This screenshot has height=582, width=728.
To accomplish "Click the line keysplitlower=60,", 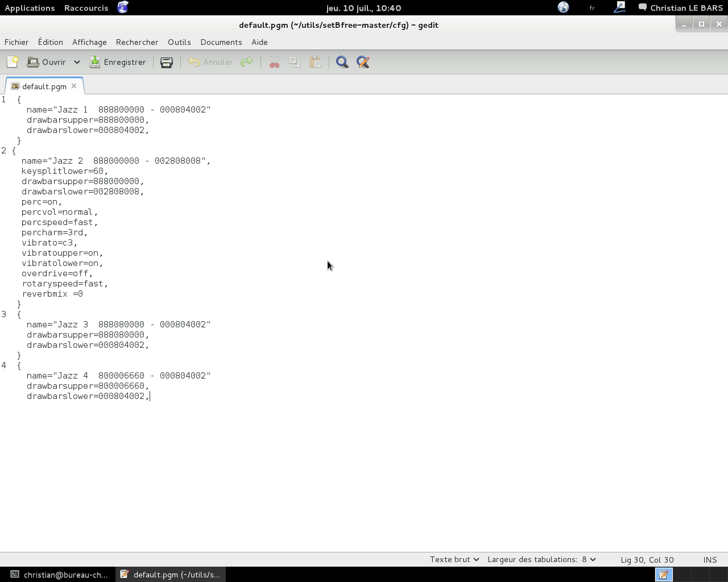I will 65,171.
